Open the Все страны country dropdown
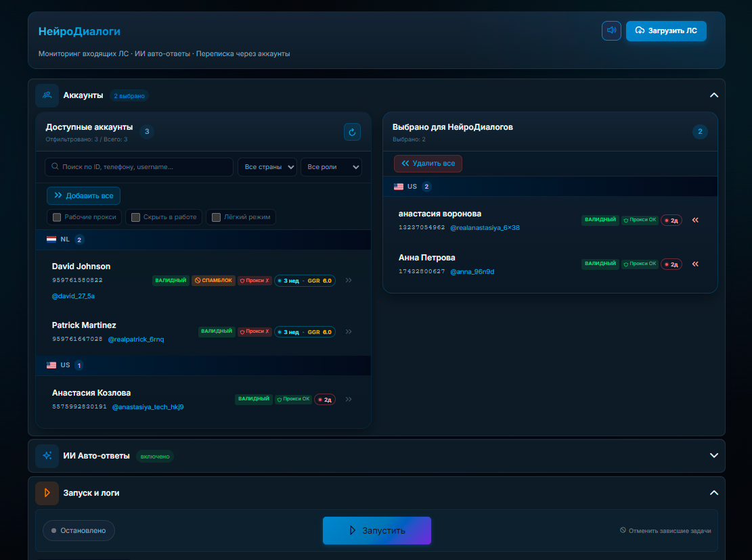752x560 pixels. (267, 167)
